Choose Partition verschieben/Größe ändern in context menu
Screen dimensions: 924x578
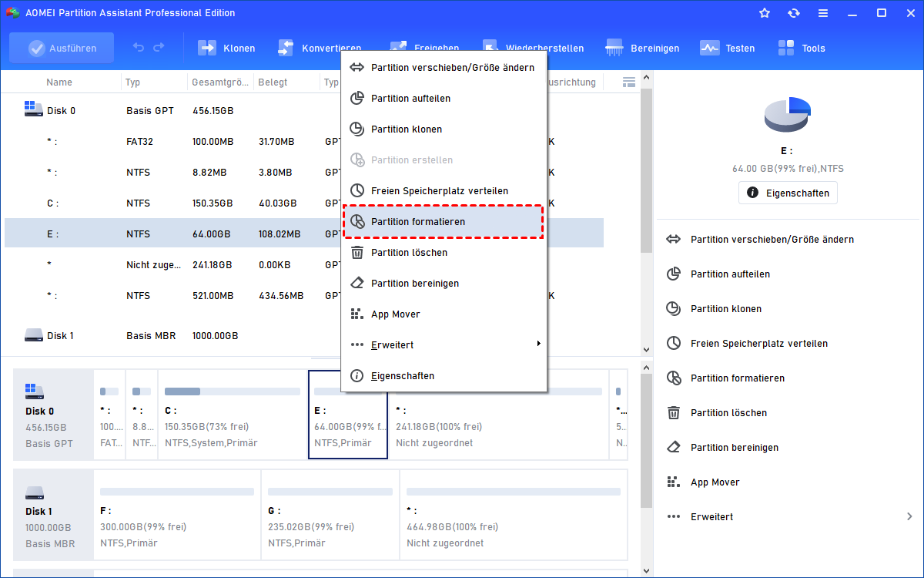[x=444, y=68]
